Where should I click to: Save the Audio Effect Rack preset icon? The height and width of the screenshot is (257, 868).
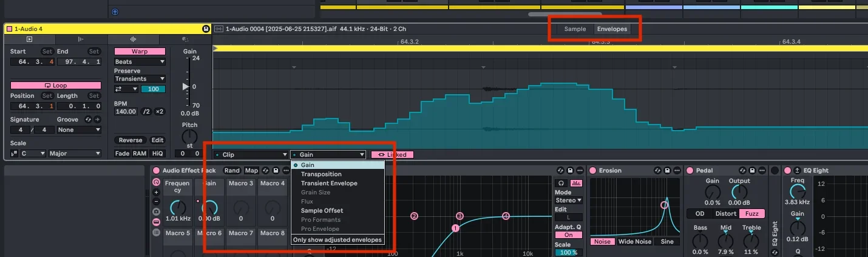276,171
